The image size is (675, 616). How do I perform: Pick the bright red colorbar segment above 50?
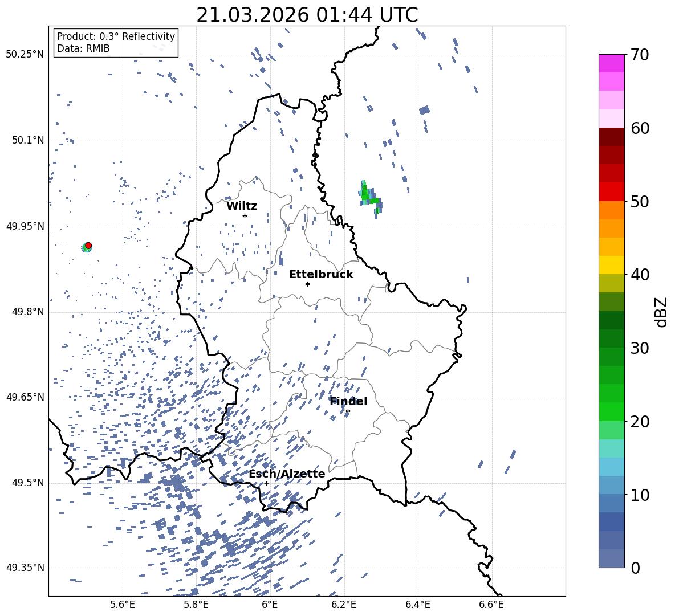click(611, 191)
